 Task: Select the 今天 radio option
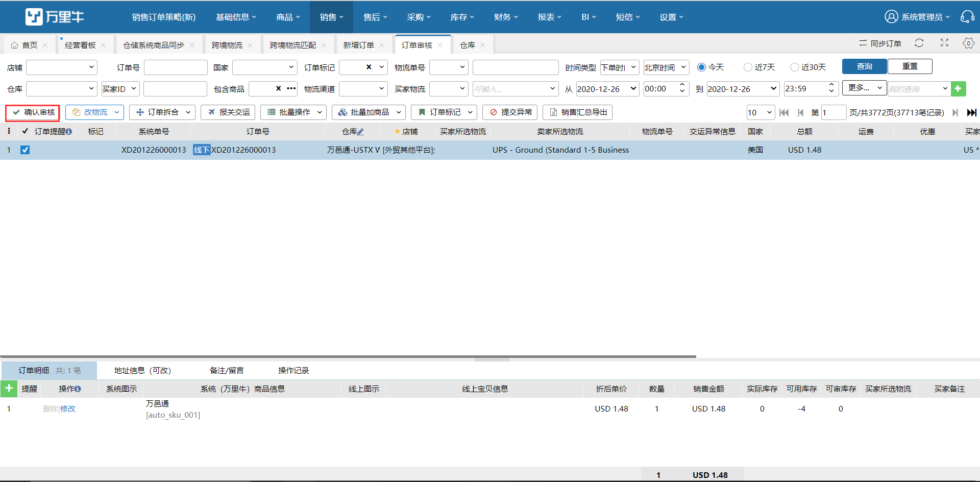(701, 67)
